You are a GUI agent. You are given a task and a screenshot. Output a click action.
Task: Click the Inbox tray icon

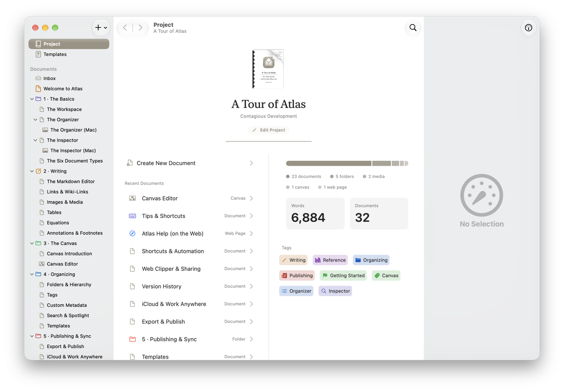38,78
